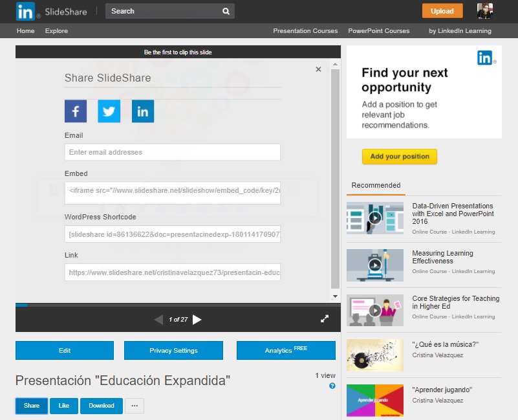Click the Upload button

coord(442,11)
